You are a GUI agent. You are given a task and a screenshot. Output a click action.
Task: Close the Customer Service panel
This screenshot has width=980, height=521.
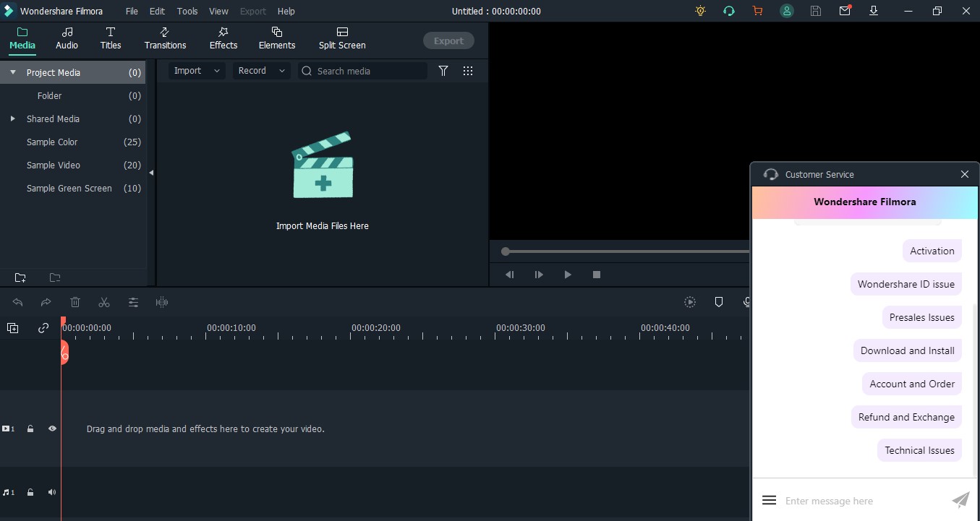click(x=964, y=174)
